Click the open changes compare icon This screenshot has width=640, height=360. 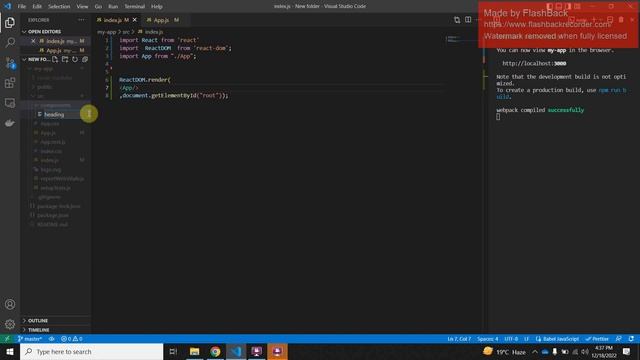pyautogui.click(x=457, y=20)
